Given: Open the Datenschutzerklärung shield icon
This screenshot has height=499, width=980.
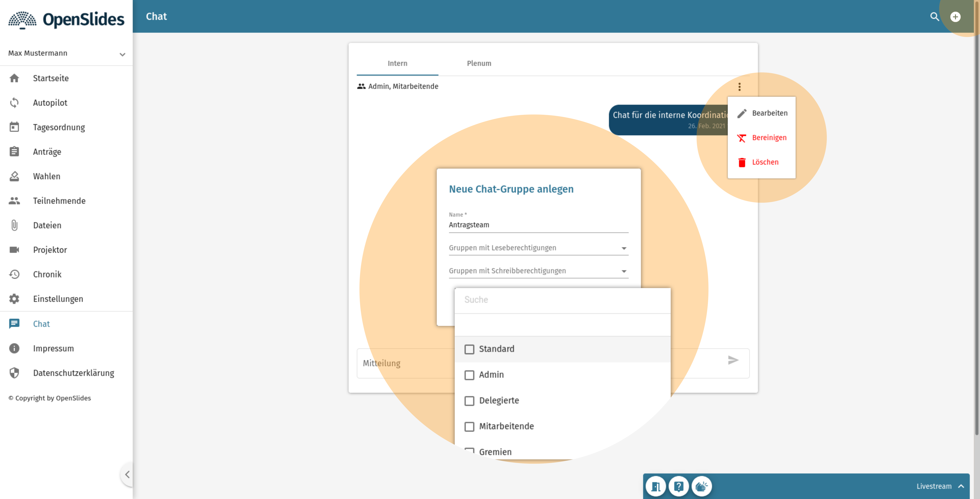Looking at the screenshot, I should point(14,373).
